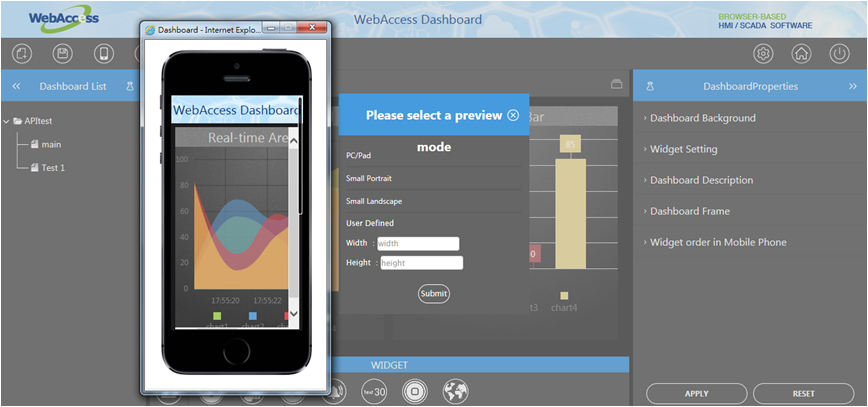The width and height of the screenshot is (868, 407).
Task: Select the globe map widget icon
Action: coord(455,391)
